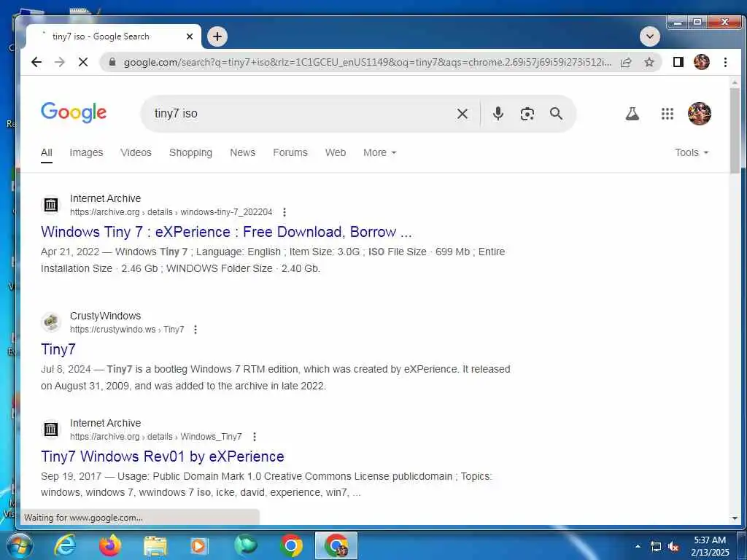Click the lock icon in address bar
The height and width of the screenshot is (560, 747).
tap(112, 63)
